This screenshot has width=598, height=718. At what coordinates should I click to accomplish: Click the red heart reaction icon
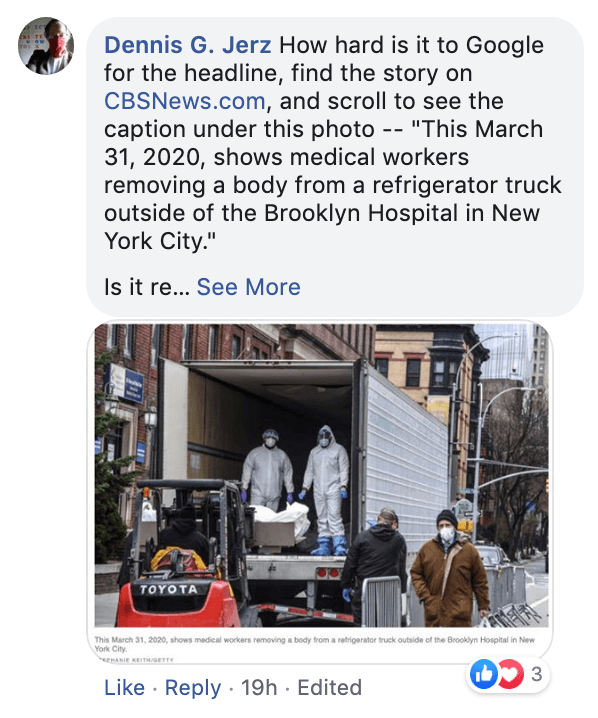click(511, 674)
